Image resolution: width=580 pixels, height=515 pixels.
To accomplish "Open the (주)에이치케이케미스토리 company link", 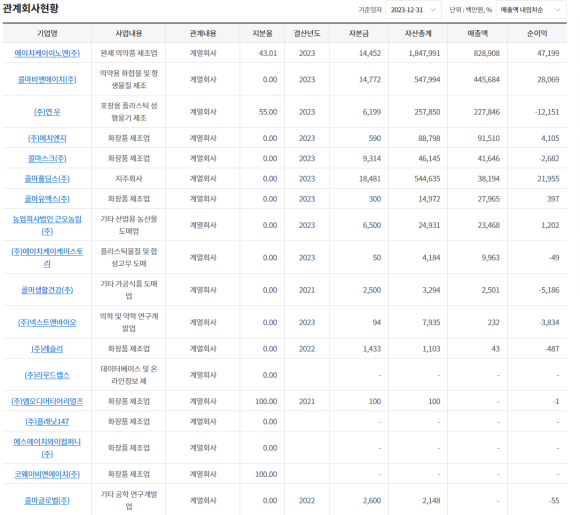I will pyautogui.click(x=47, y=257).
